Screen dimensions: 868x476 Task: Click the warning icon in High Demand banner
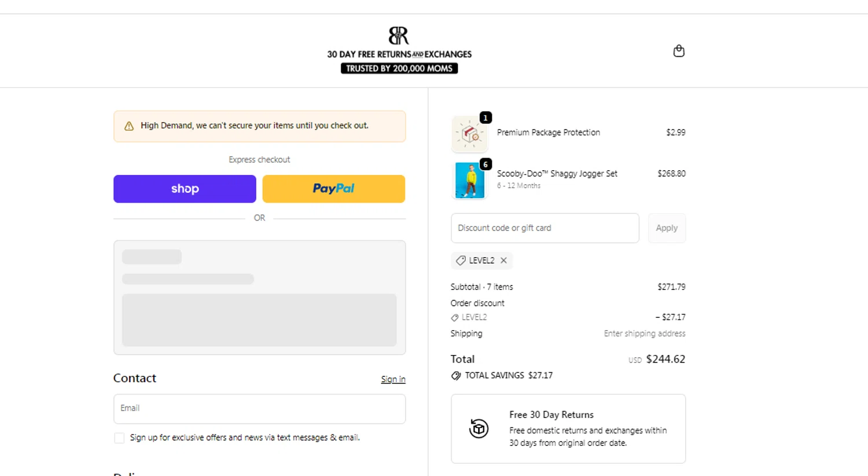point(129,126)
